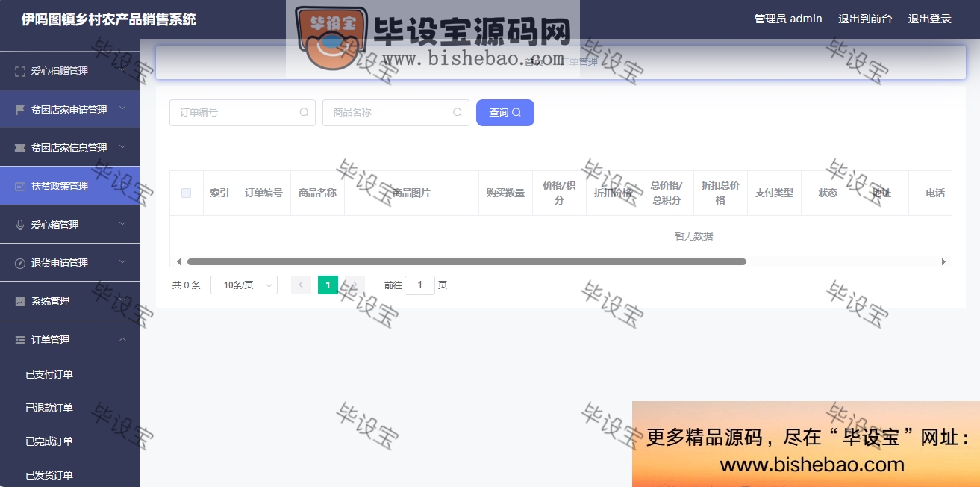The height and width of the screenshot is (487, 980).
Task: Open 爱心捐赠管理 menu
Action: 69,72
